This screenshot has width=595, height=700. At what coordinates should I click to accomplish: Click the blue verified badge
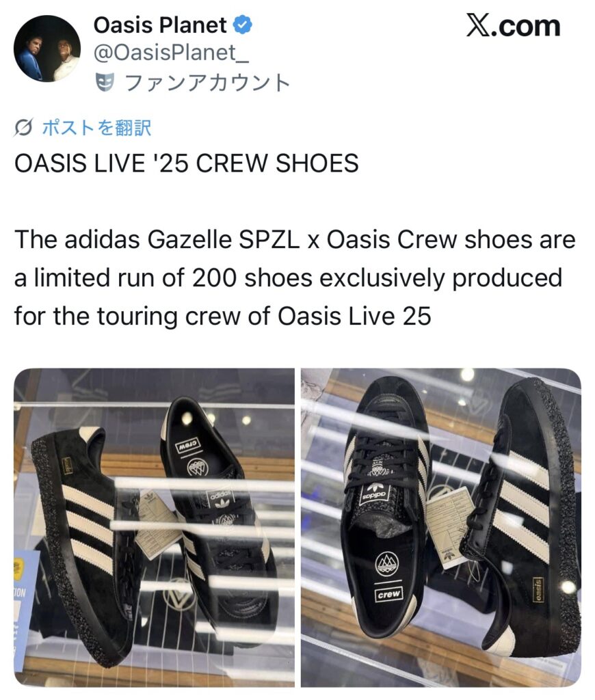click(243, 25)
